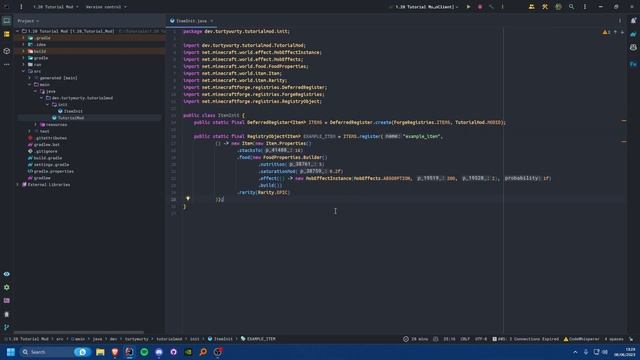The image size is (640, 360).
Task: Show more tool windows ellipsis
Action: (7, 64)
